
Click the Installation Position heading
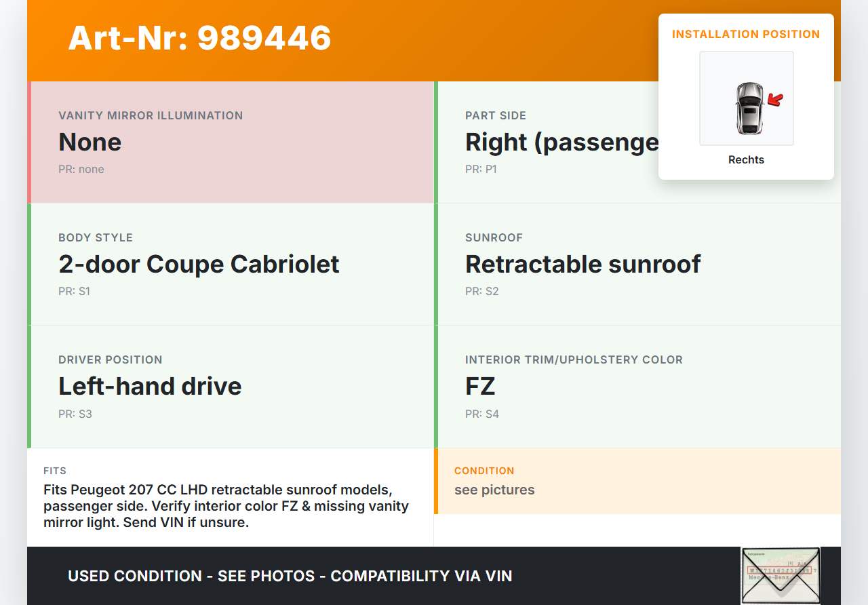[746, 34]
